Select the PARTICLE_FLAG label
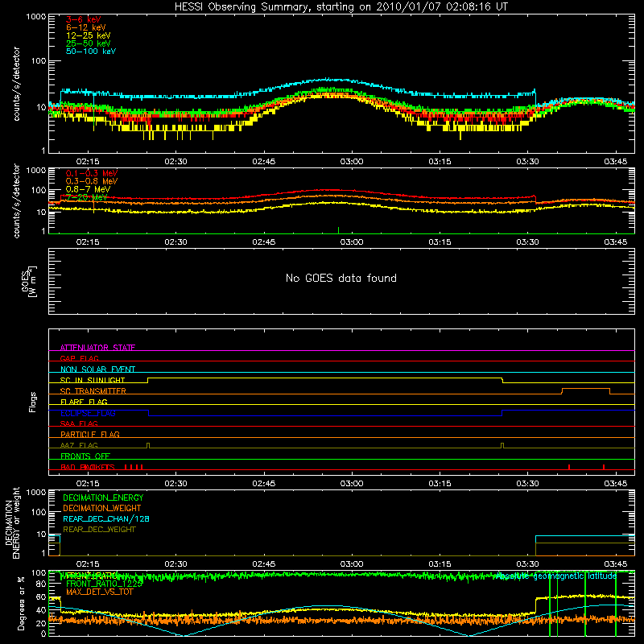 (x=90, y=434)
